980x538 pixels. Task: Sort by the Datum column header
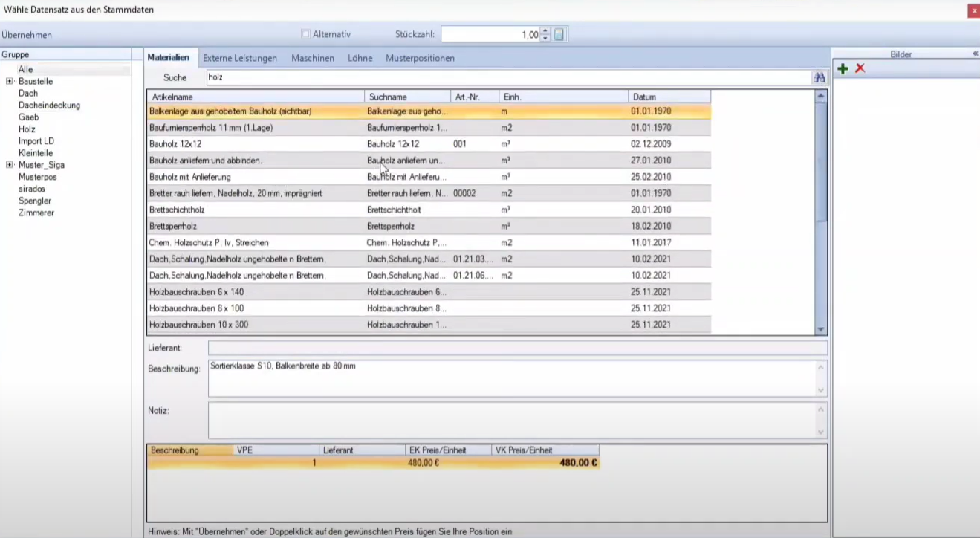point(669,97)
